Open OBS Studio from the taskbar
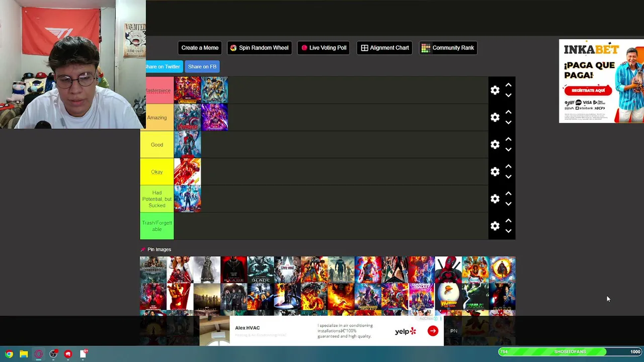The width and height of the screenshot is (644, 362). pos(53,354)
